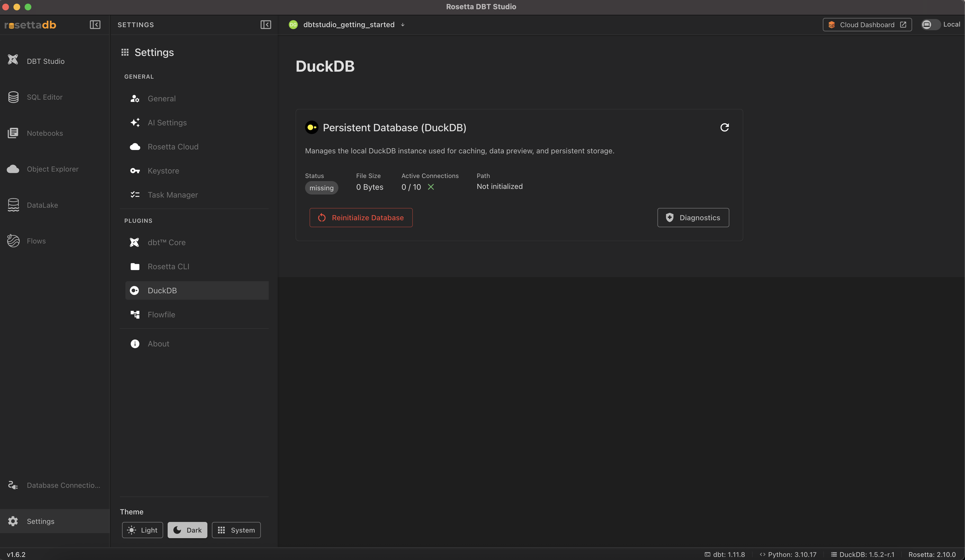Click the green DG project avatar
Viewport: 965px width, 560px height.
tap(293, 25)
